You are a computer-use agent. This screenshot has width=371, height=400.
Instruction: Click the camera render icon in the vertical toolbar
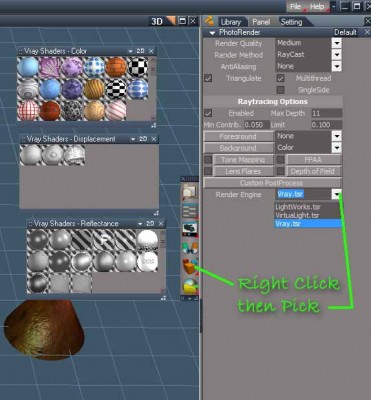pyautogui.click(x=190, y=229)
